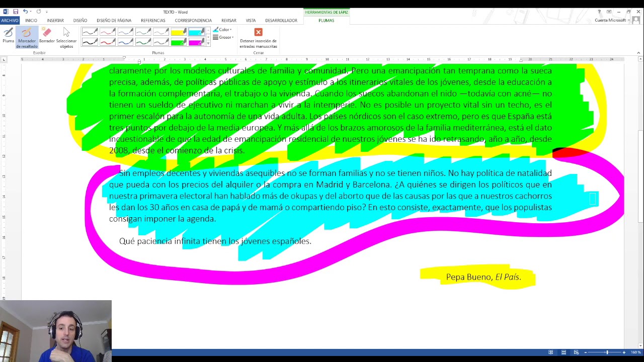
Task: Select the PLUMAS contextual tab
Action: 326,21
